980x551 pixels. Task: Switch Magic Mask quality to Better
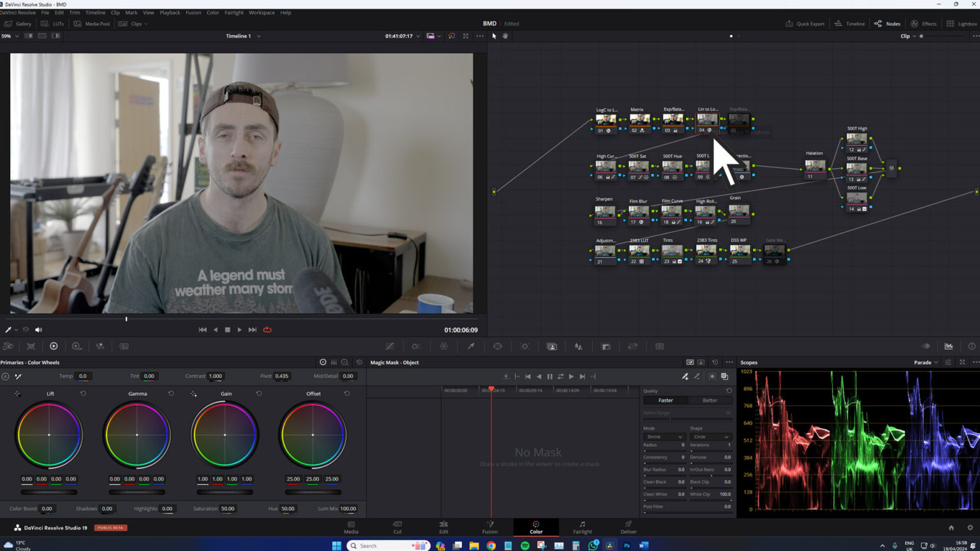click(x=710, y=400)
